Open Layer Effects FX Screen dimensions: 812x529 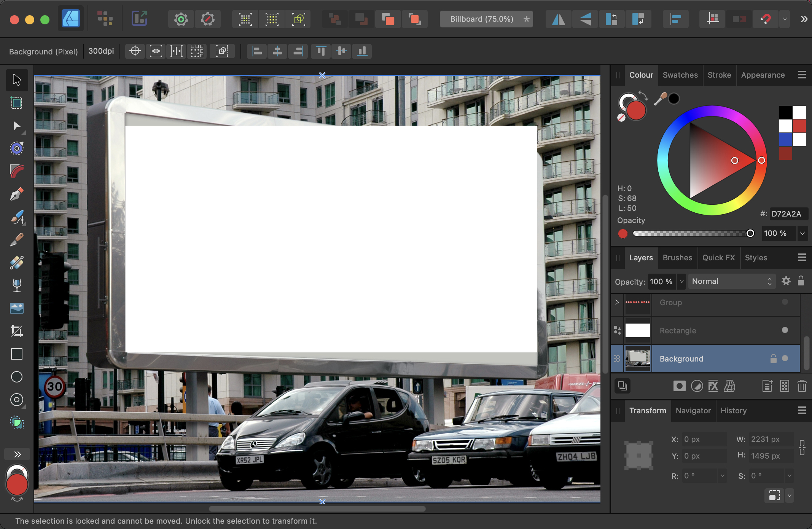tap(713, 386)
